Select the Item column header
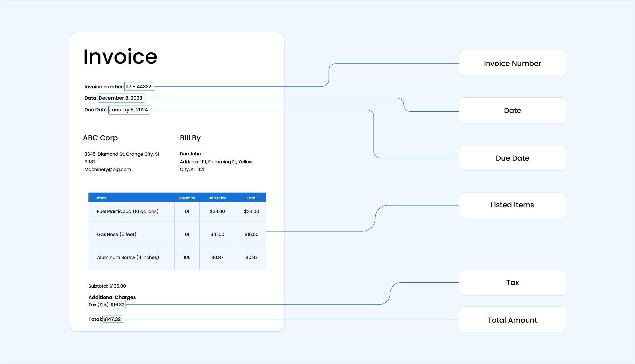The image size is (635, 364). (101, 198)
